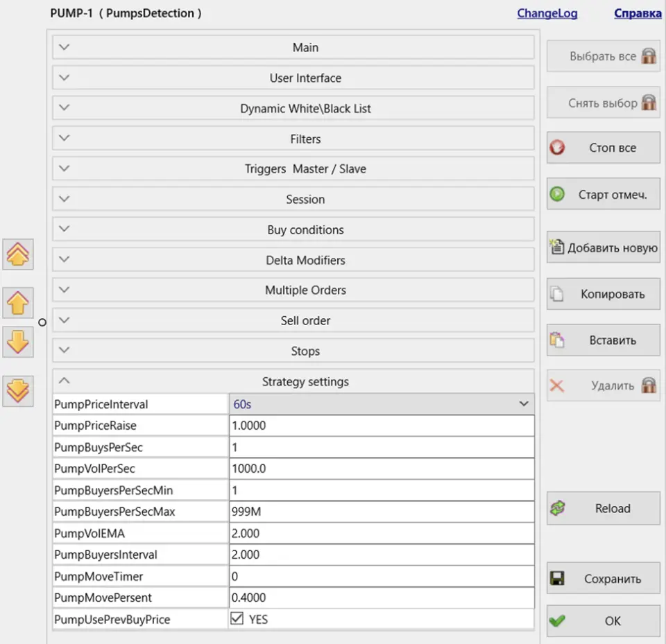666x644 pixels.
Task: Click the move down arrow icon
Action: [x=17, y=342]
